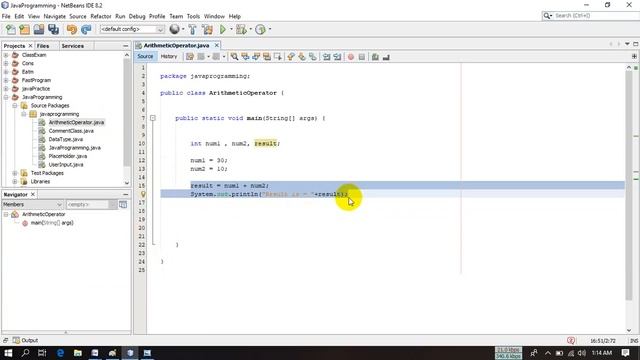Image resolution: width=640 pixels, height=360 pixels.
Task: Click the New File toolbar icon
Action: (x=11, y=29)
